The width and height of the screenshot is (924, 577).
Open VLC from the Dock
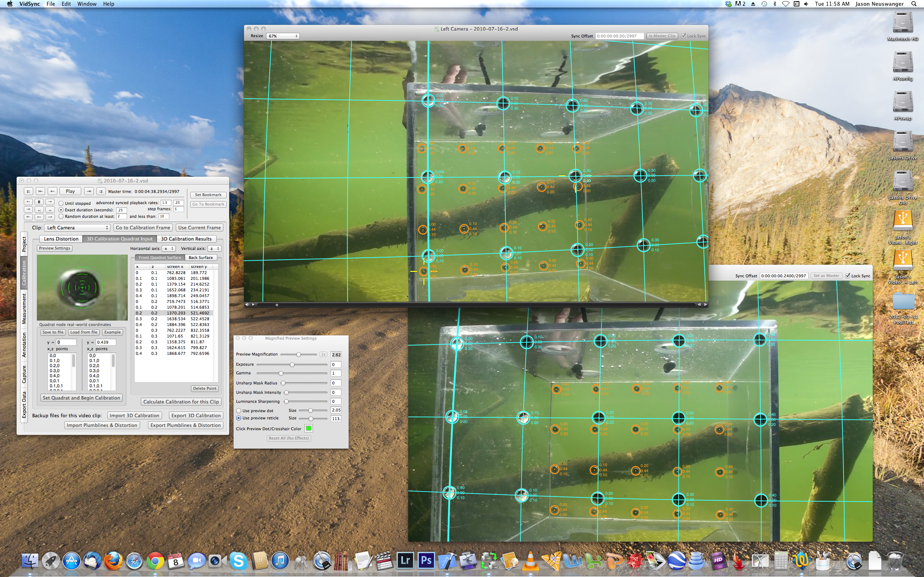pyautogui.click(x=530, y=560)
